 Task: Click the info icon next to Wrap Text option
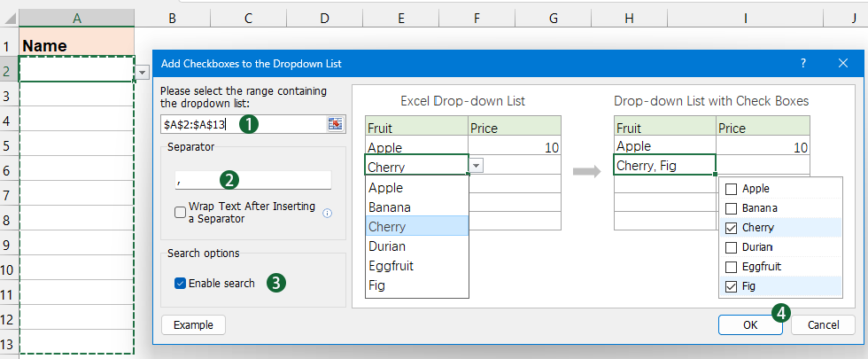pos(327,213)
